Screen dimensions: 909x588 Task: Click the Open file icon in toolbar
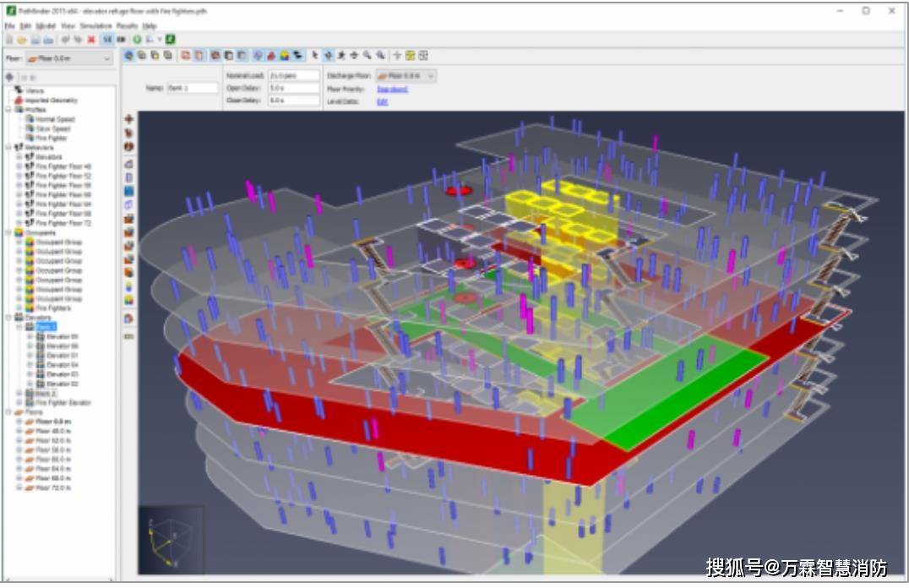click(21, 40)
